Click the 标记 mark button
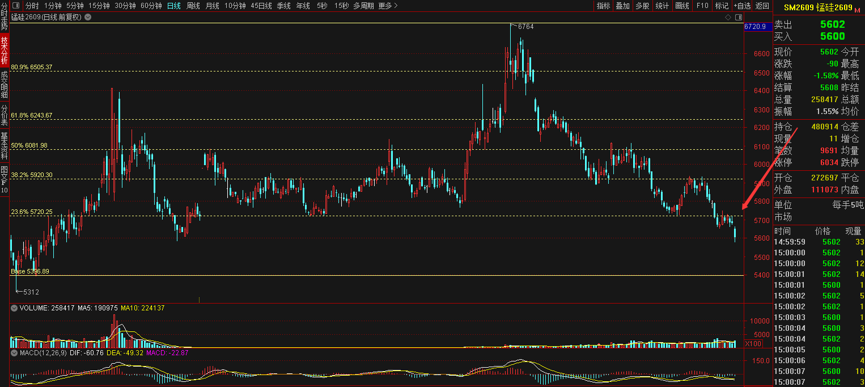865x387 pixels. (x=721, y=6)
